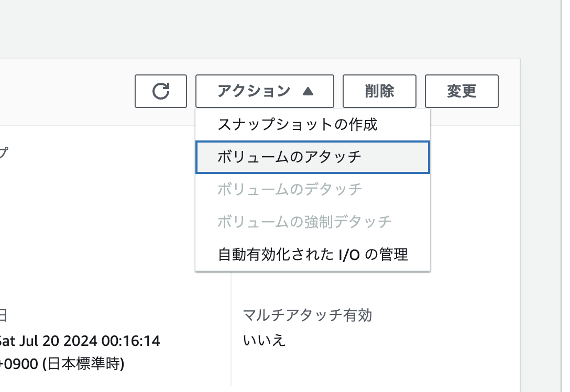The image size is (570, 392).
Task: Click the grey page background above panel
Action: (x=262, y=29)
